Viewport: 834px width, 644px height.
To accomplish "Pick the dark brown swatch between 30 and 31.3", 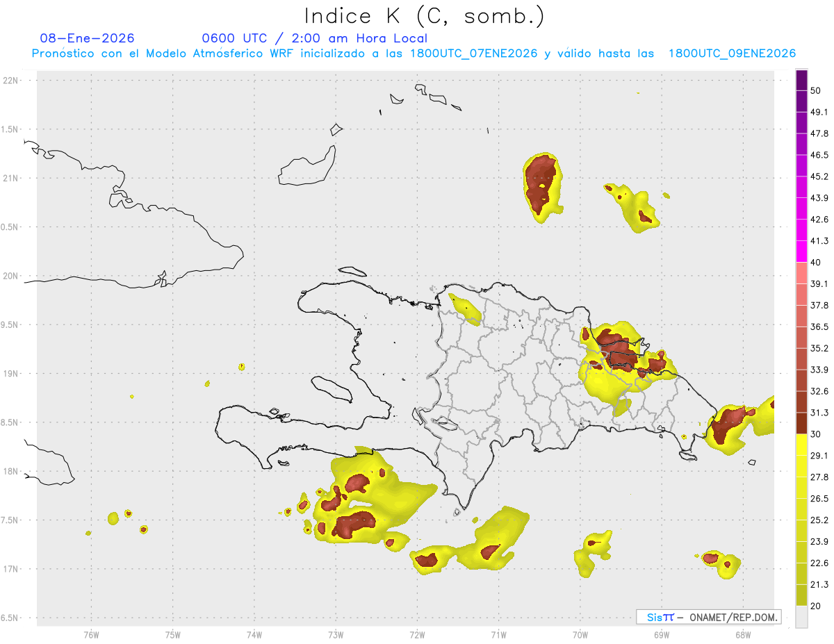I will click(x=801, y=424).
